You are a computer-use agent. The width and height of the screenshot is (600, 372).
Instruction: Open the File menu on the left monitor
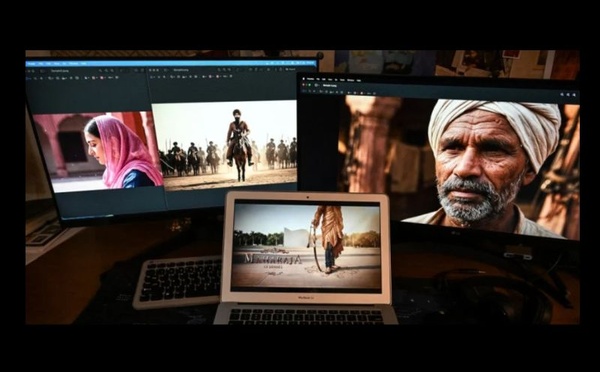click(x=41, y=64)
